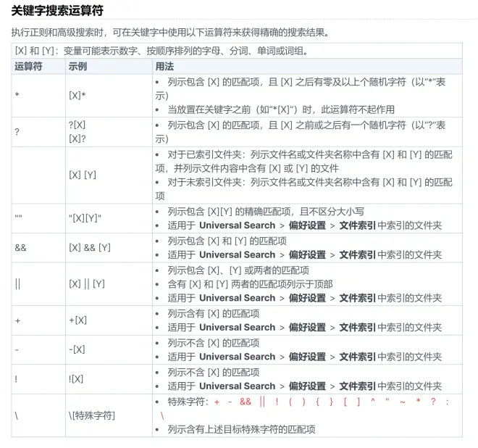
Task: Click the [X] && [Y] example cell
Action: (90, 247)
